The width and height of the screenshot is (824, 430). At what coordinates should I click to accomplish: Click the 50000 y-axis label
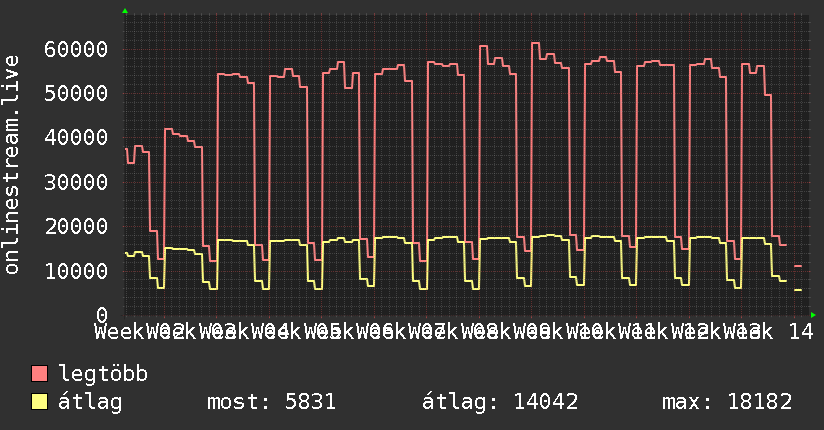76,94
